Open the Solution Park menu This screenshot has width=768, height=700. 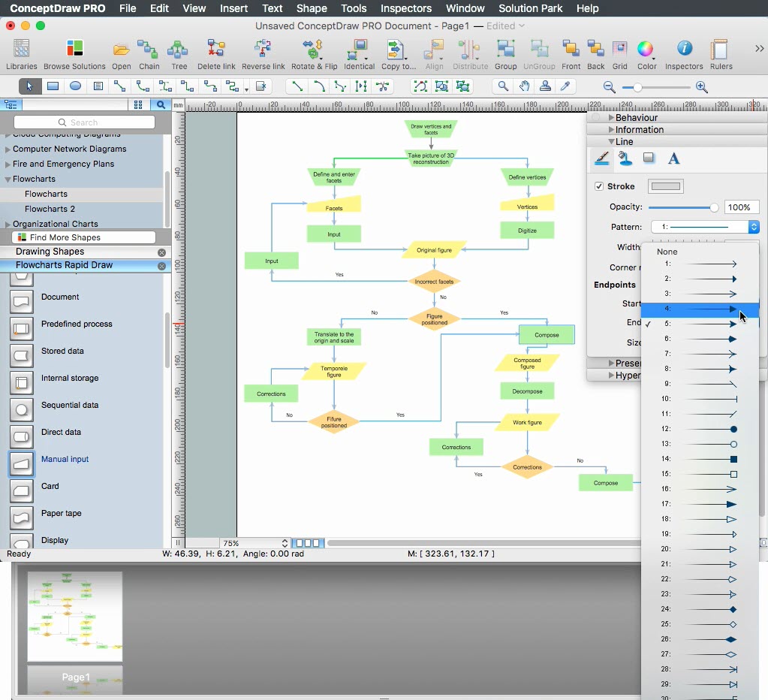click(x=530, y=8)
